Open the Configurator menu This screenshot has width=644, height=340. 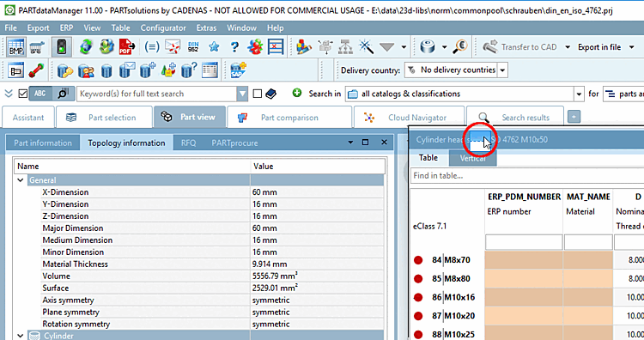[x=163, y=28]
